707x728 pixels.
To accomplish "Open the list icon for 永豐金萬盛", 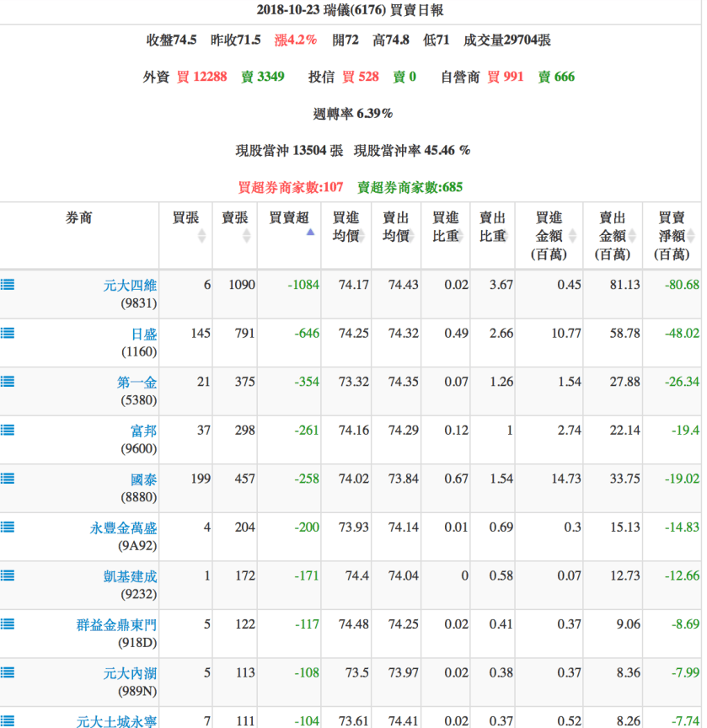I will 7,527.
